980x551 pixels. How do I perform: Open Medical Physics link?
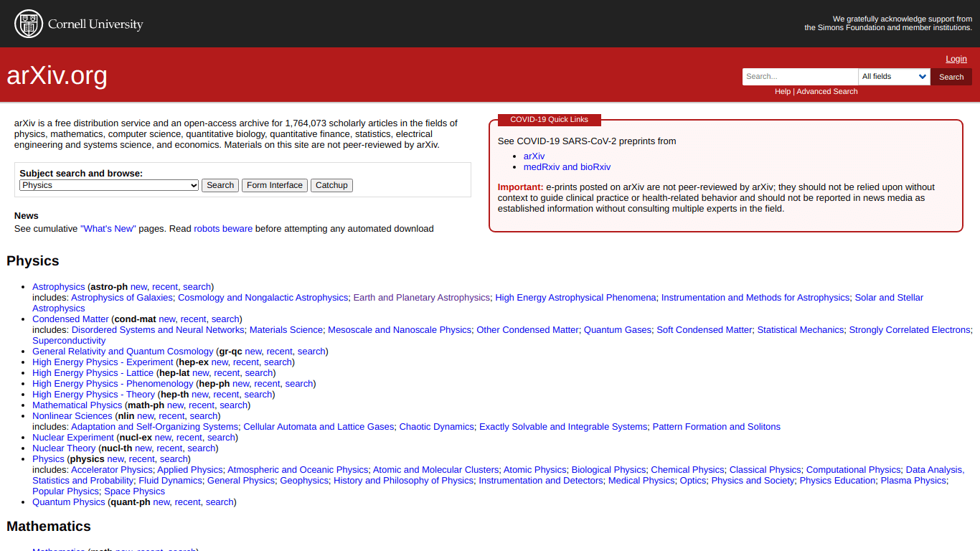tap(641, 481)
